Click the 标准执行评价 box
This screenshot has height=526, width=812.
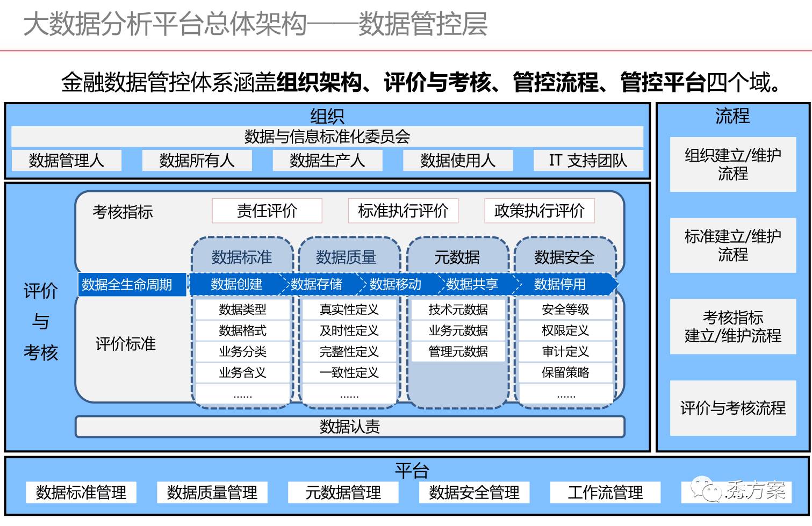point(403,211)
